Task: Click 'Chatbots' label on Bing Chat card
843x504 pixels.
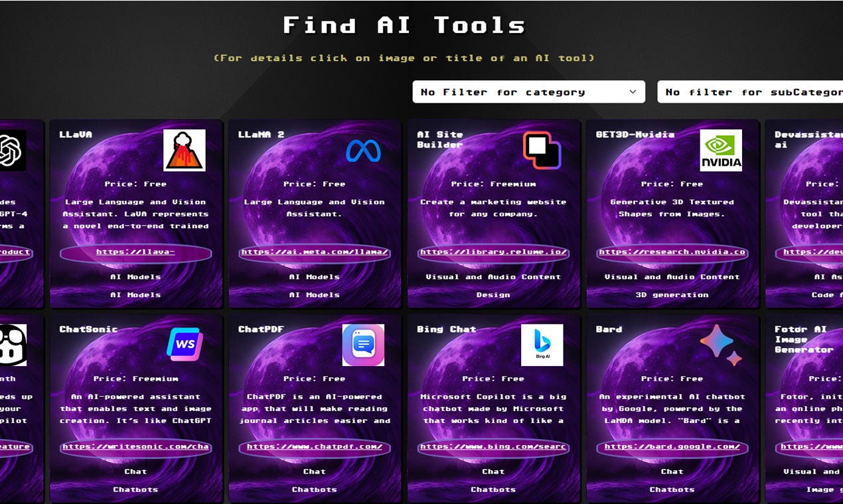Action: pyautogui.click(x=493, y=490)
